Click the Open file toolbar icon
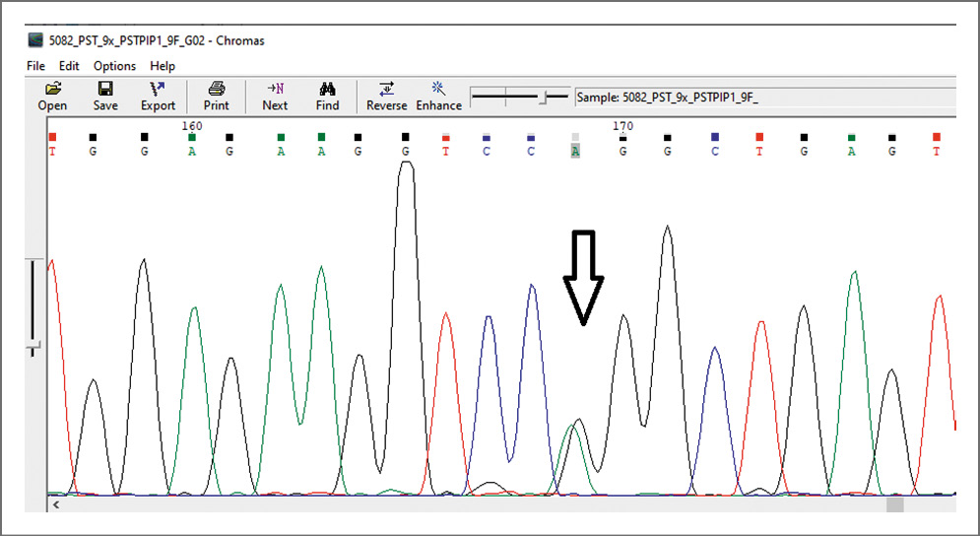 tap(52, 96)
